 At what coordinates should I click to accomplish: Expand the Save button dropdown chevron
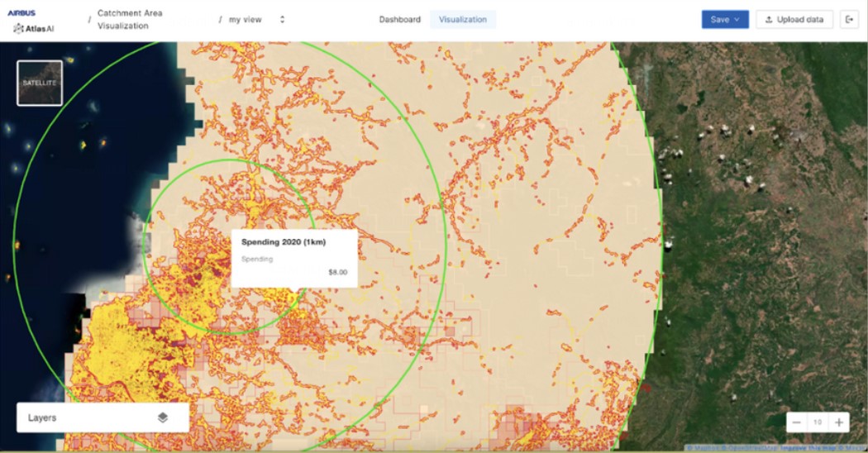point(737,19)
